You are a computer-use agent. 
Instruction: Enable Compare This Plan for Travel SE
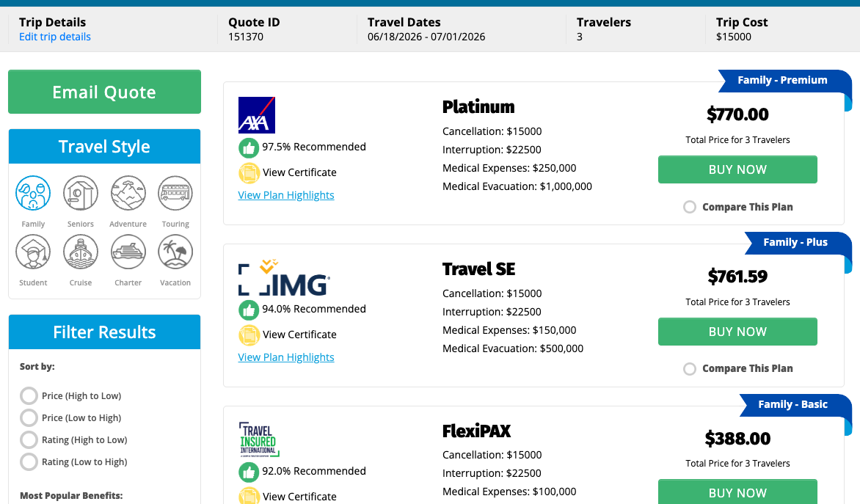click(690, 369)
